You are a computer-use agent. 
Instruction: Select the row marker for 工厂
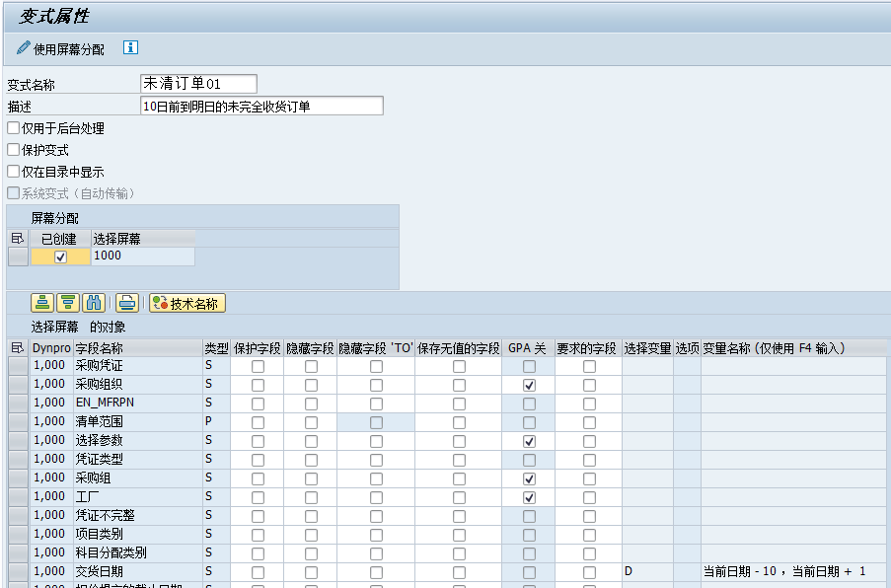18,497
